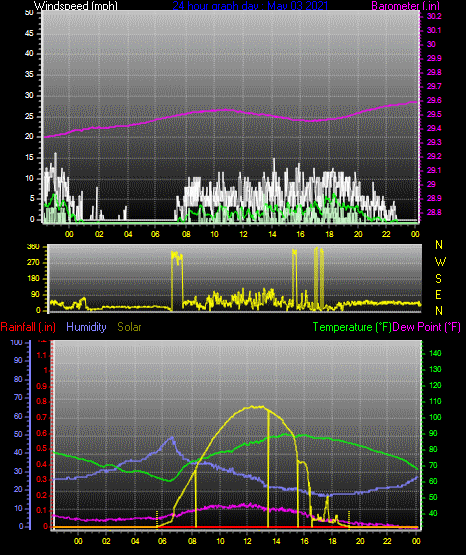Click 28.8 on the barometer axis
The width and height of the screenshot is (466, 555).
pos(434,212)
